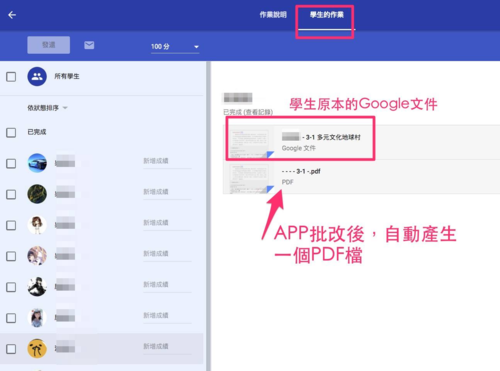Check the box beside the black-and-white avatar student
Screen dimensions: 500x371
click(x=11, y=287)
